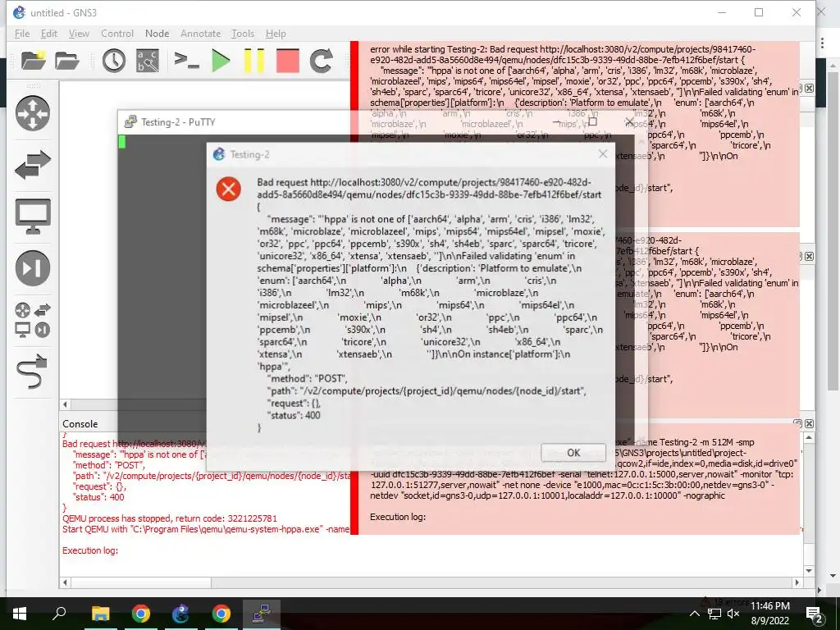Switch to PuTTY taskbar icon
This screenshot has height=630, width=840.
click(261, 614)
